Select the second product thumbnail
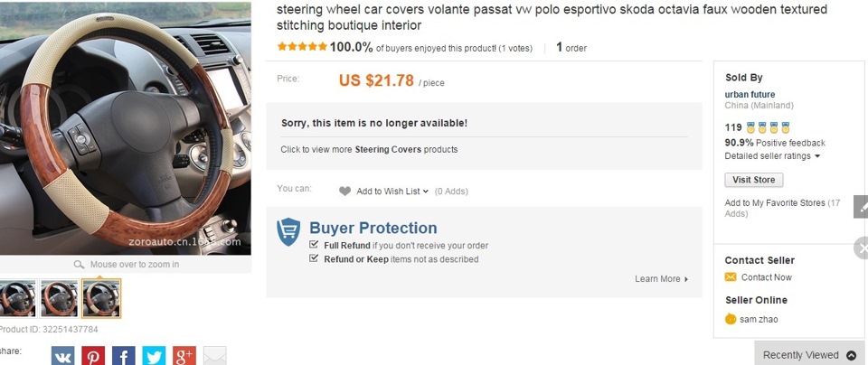 click(59, 298)
